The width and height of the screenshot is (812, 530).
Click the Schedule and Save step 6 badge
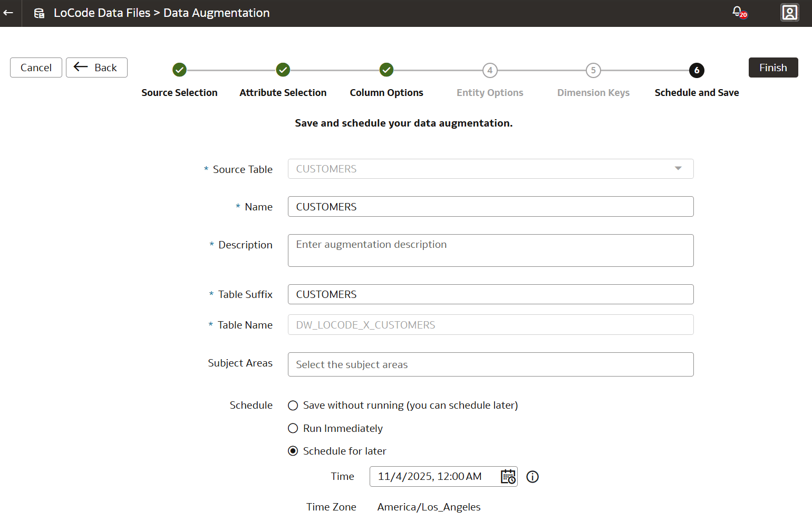(x=697, y=70)
